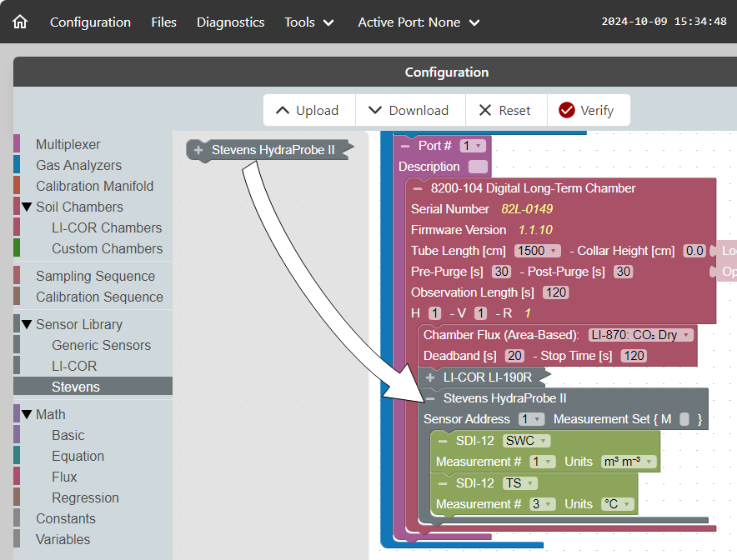Select the Variables category
Screen dimensions: 737x560
93,539
